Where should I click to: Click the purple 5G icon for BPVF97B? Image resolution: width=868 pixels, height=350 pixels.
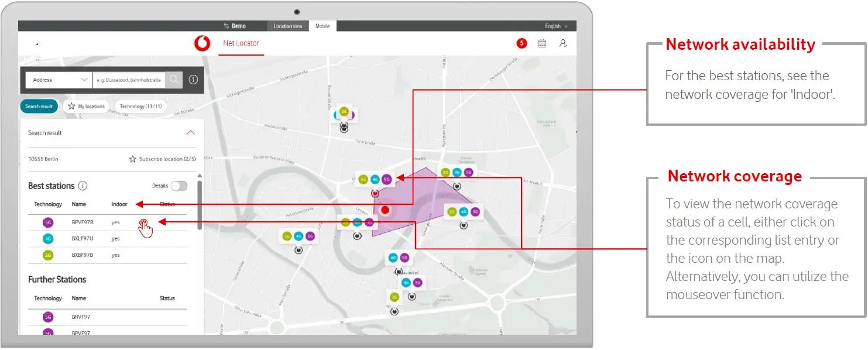click(x=48, y=222)
